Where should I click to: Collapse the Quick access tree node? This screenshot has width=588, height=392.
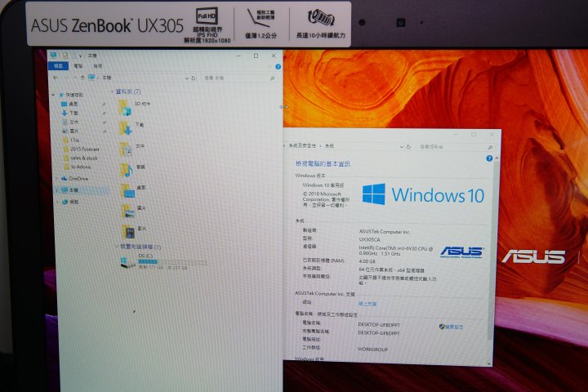point(53,95)
